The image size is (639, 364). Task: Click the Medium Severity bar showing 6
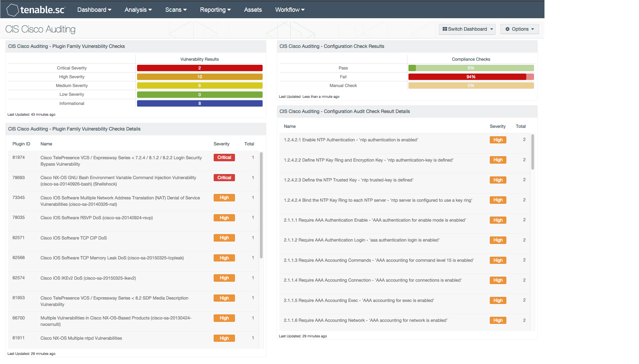(x=200, y=86)
